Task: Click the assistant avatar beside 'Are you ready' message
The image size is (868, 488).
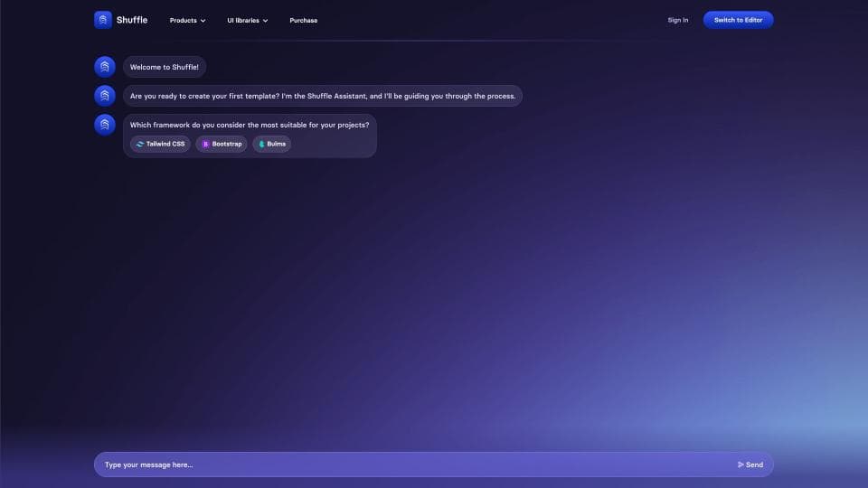Action: [105, 96]
